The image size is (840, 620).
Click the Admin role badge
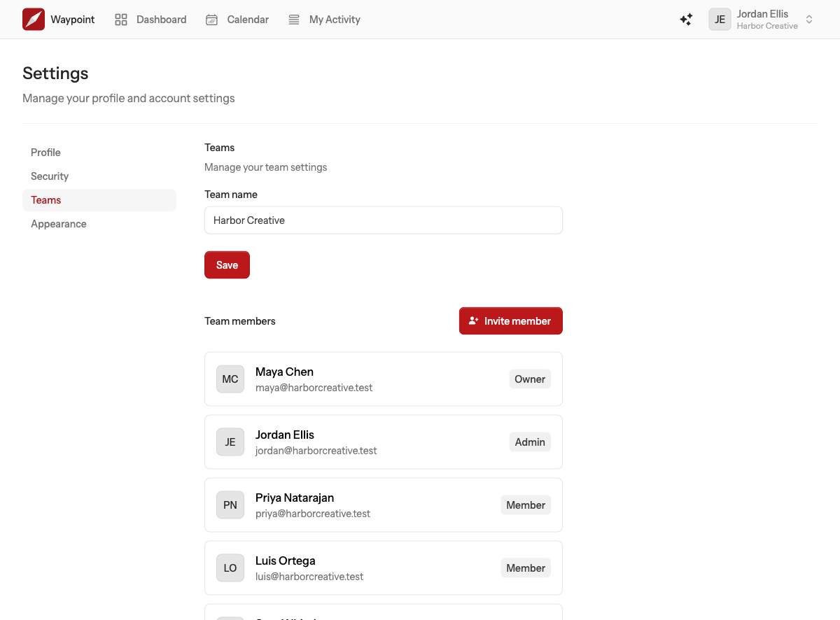coord(530,442)
